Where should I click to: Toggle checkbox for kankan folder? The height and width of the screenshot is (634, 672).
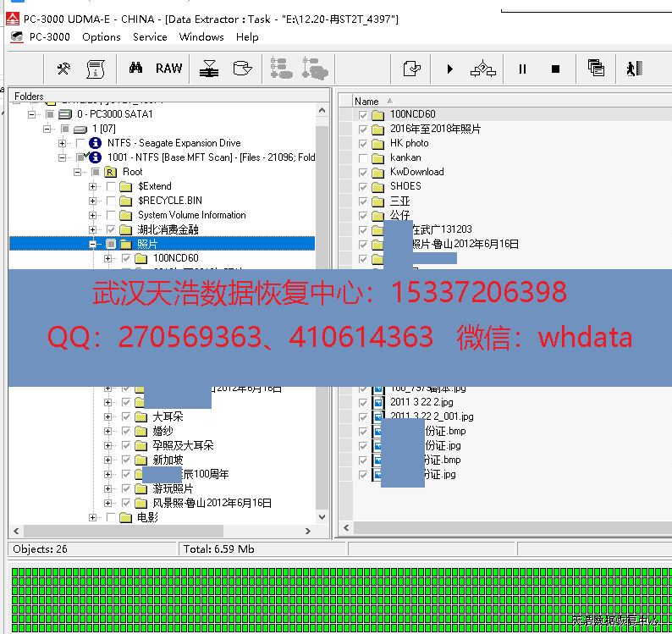[x=363, y=157]
